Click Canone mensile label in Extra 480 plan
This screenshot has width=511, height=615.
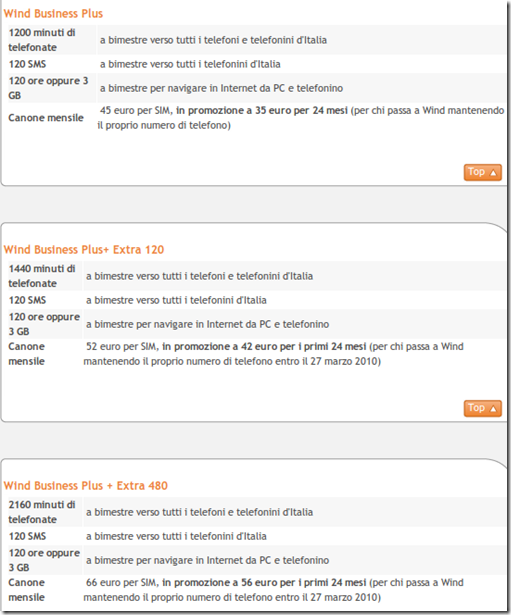(27, 590)
